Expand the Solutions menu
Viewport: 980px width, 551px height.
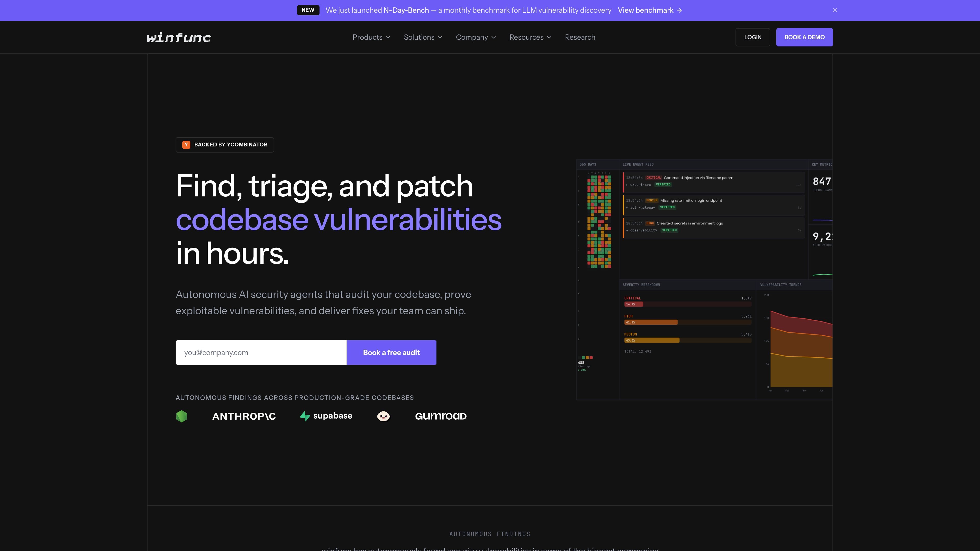click(423, 37)
